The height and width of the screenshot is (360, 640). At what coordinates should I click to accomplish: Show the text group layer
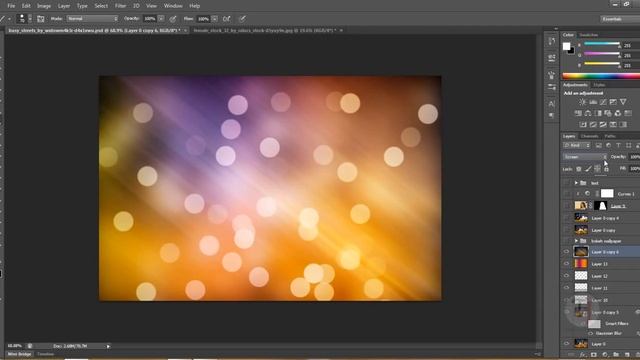click(x=567, y=183)
